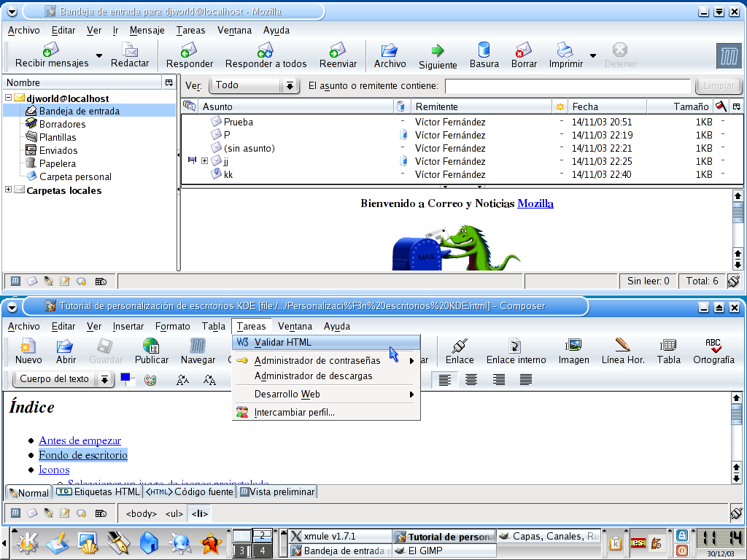Image resolution: width=747 pixels, height=560 pixels.
Task: Click the emoticon palette icon in Composer
Action: point(150,380)
